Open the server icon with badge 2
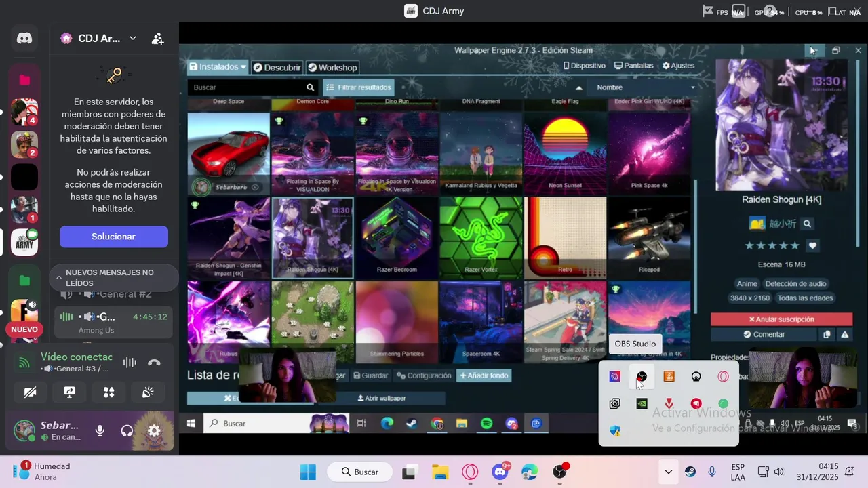 24,144
